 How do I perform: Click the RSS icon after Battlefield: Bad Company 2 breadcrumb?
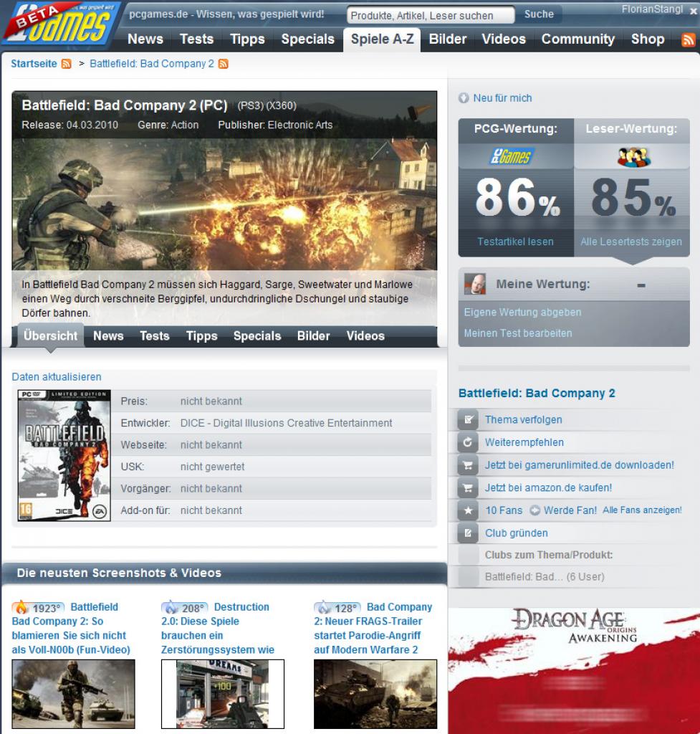[224, 64]
